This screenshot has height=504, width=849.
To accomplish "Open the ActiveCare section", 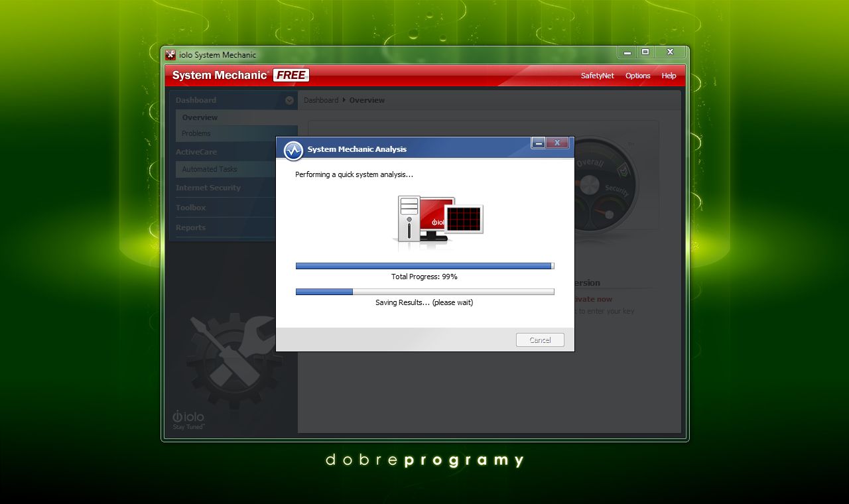I will (x=196, y=152).
